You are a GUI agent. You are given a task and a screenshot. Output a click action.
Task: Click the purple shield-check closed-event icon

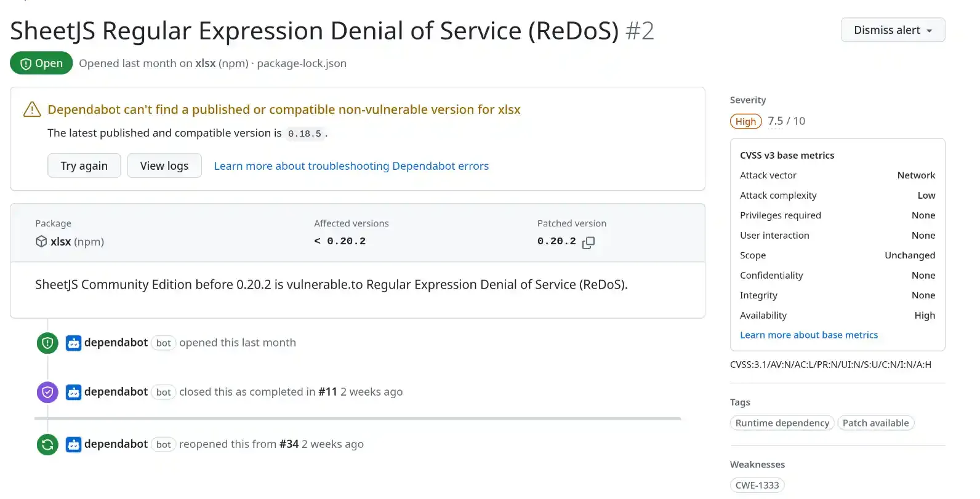47,393
